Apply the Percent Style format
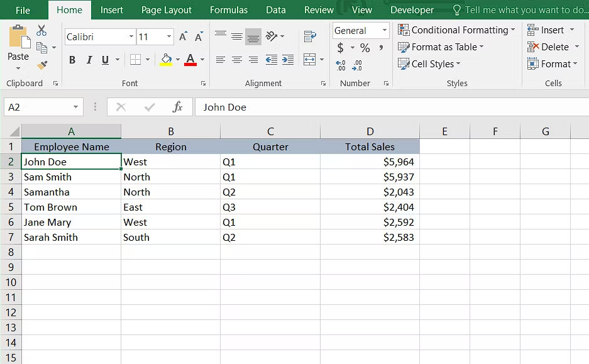 [x=365, y=47]
